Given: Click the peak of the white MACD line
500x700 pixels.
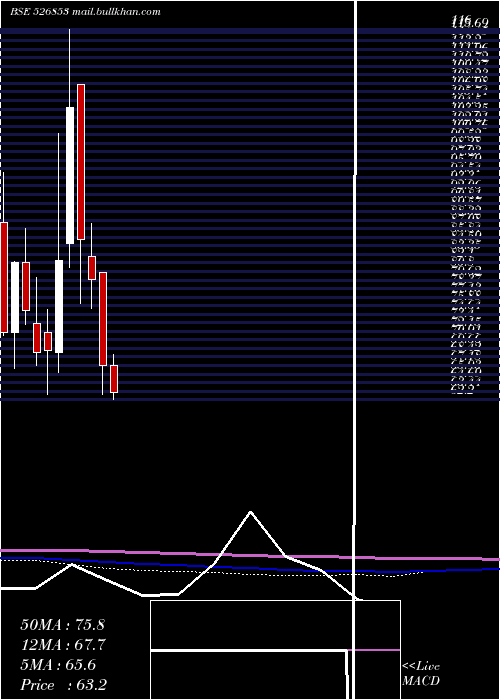Looking at the screenshot, I should click(x=250, y=512).
